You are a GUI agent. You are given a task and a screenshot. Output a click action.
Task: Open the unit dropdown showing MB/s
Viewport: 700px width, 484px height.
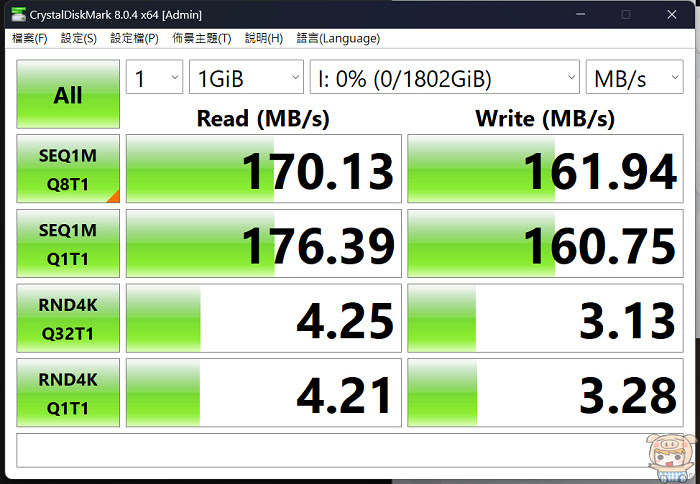pyautogui.click(x=634, y=77)
